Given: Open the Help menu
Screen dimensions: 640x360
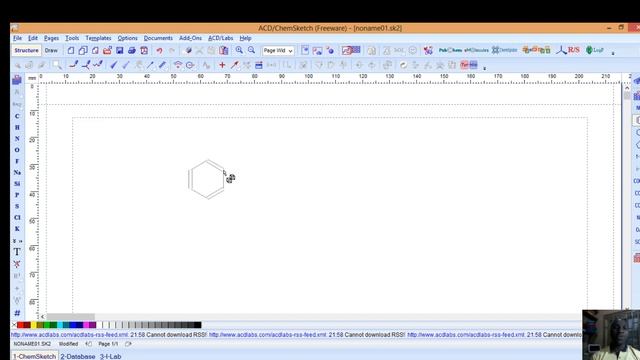Looking at the screenshot, I should 245,38.
